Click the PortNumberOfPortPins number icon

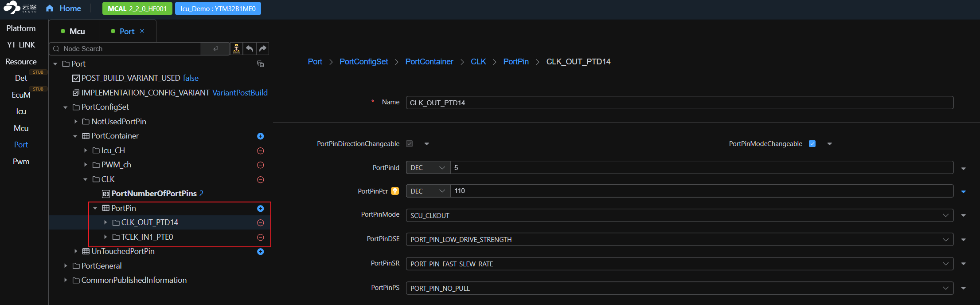105,194
